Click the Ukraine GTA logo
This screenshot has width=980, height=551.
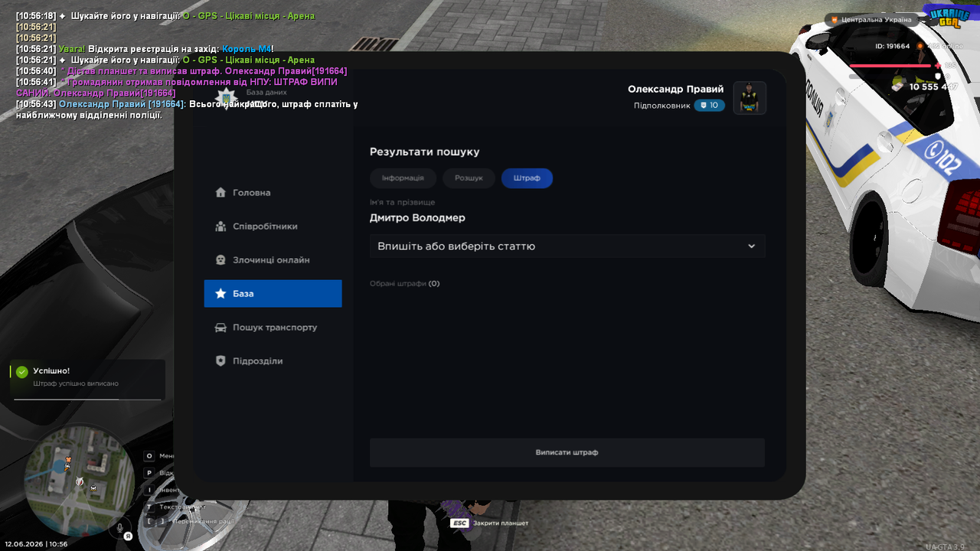pyautogui.click(x=949, y=17)
